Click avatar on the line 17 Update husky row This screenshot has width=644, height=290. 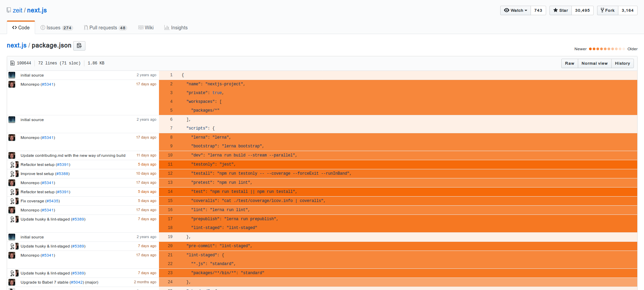point(14,219)
